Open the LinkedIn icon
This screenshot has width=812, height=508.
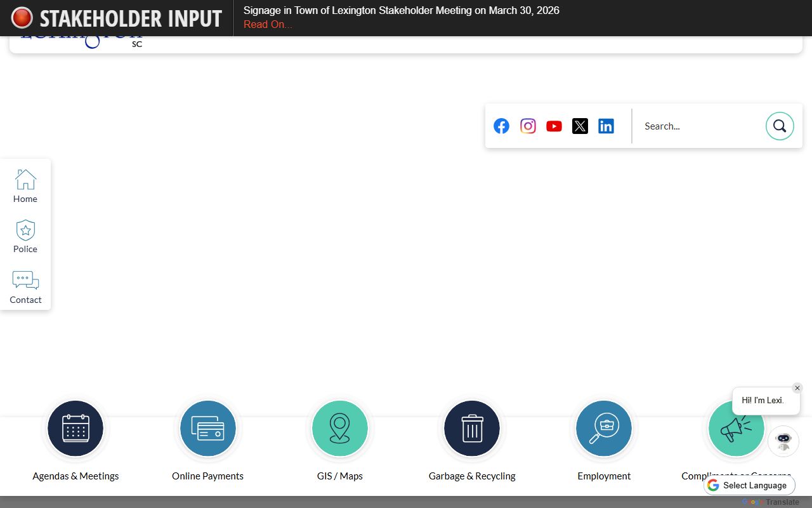click(x=606, y=126)
